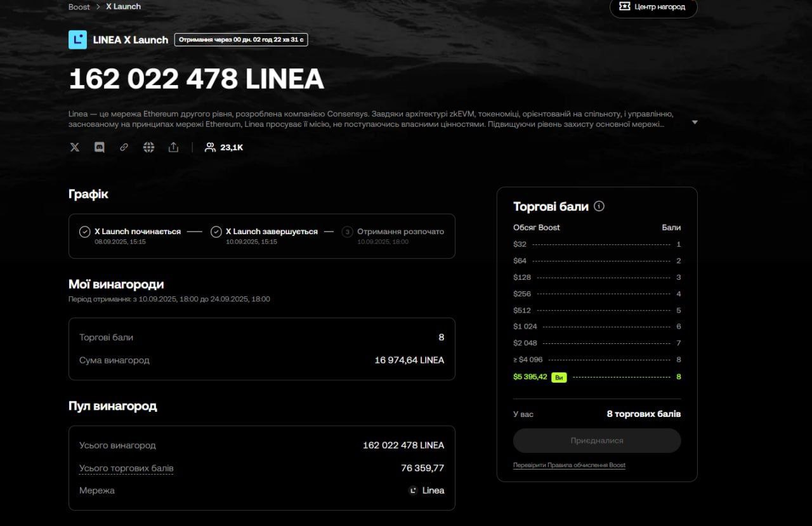Click the 23,1K participants count
This screenshot has width=812, height=526.
pyautogui.click(x=232, y=147)
